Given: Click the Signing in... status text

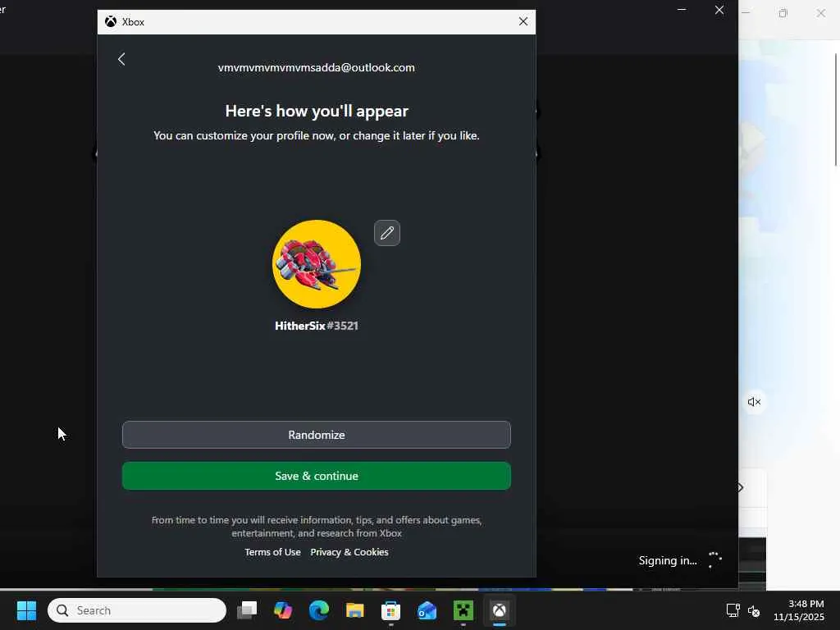Looking at the screenshot, I should pyautogui.click(x=668, y=560).
